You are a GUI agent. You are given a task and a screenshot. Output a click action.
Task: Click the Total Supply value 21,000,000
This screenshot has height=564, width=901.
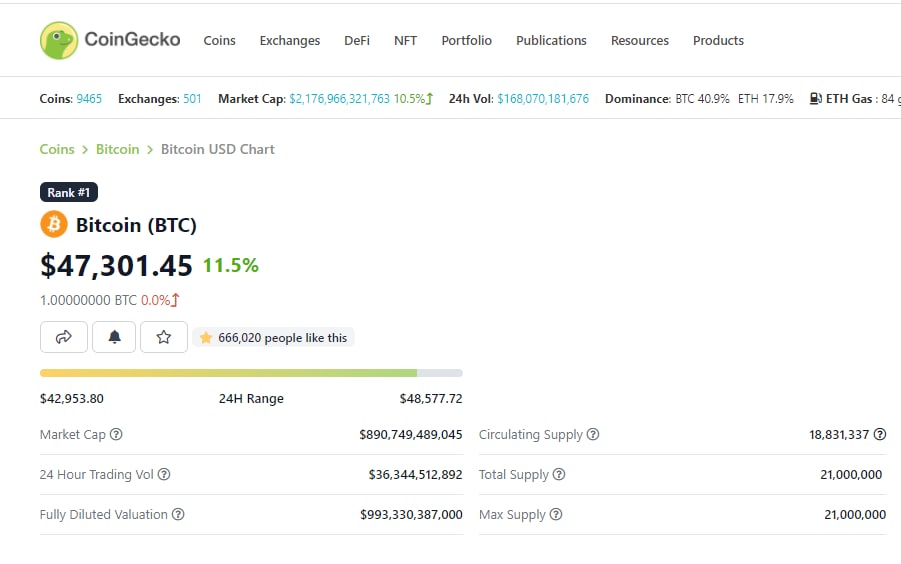[851, 475]
